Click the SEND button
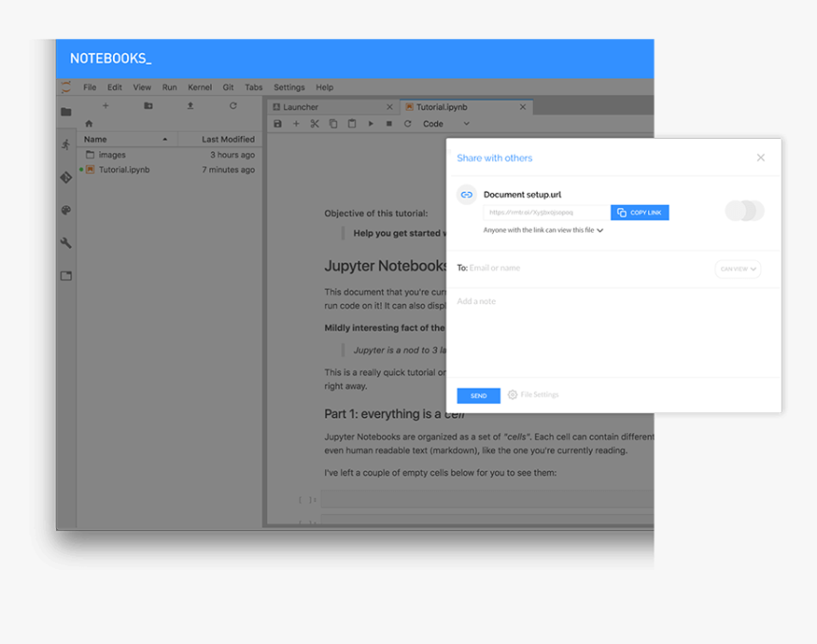Screen dimensions: 817x644 (x=478, y=395)
